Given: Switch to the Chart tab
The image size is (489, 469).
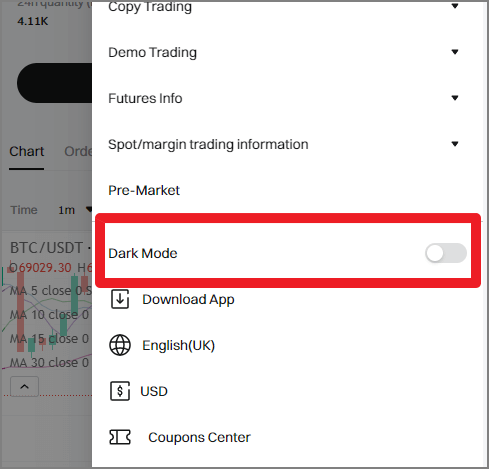Looking at the screenshot, I should 27,152.
